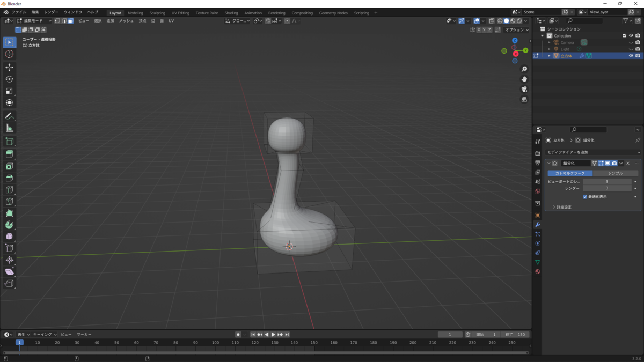Open the Modifier wrench properties tab

537,225
